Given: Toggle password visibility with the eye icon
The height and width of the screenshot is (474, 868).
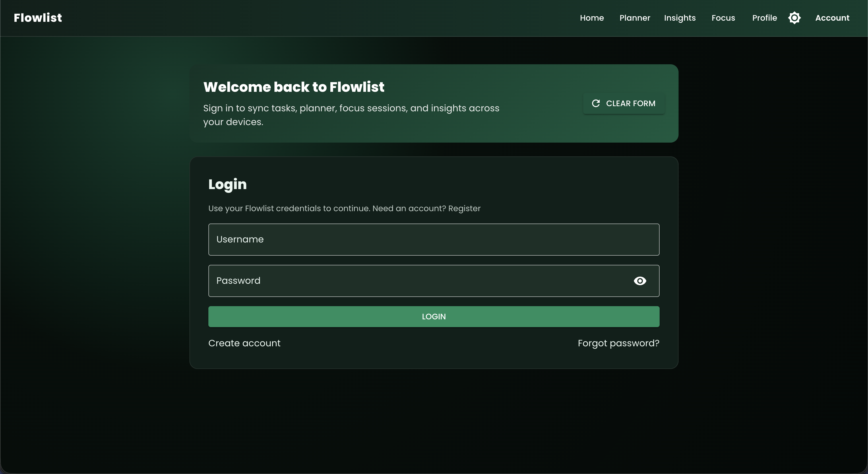Looking at the screenshot, I should [640, 281].
